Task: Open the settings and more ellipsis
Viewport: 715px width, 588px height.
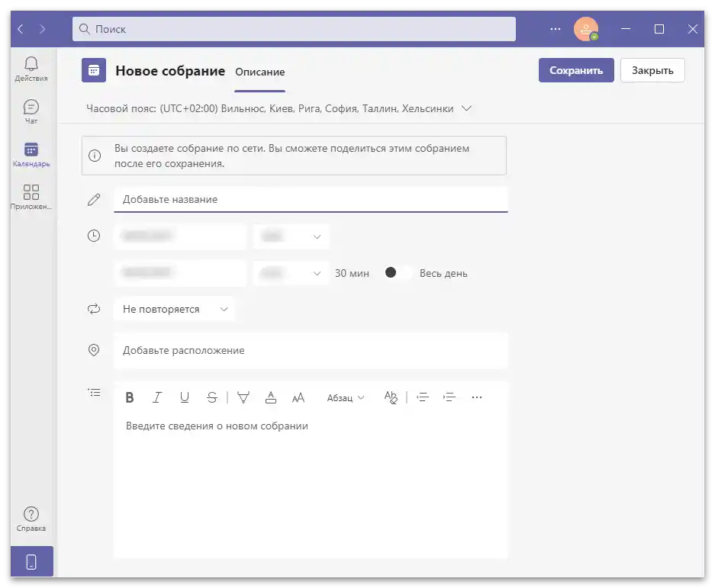Action: tap(555, 29)
